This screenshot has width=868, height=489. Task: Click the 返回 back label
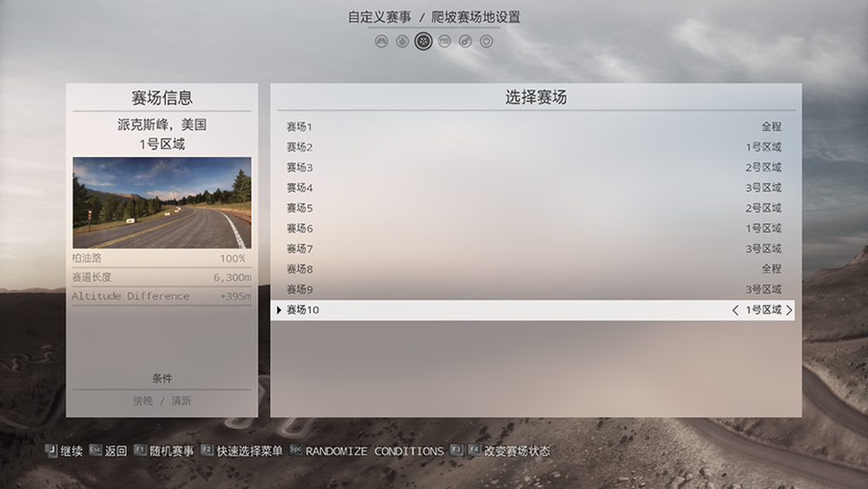pos(115,452)
